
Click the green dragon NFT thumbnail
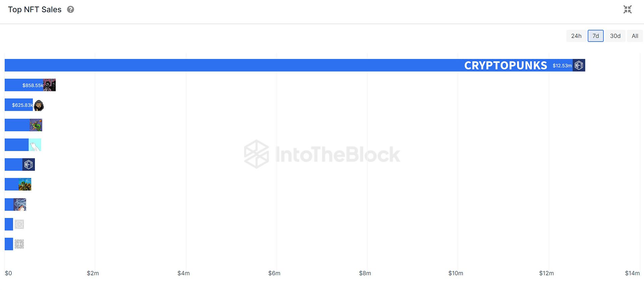click(x=36, y=125)
